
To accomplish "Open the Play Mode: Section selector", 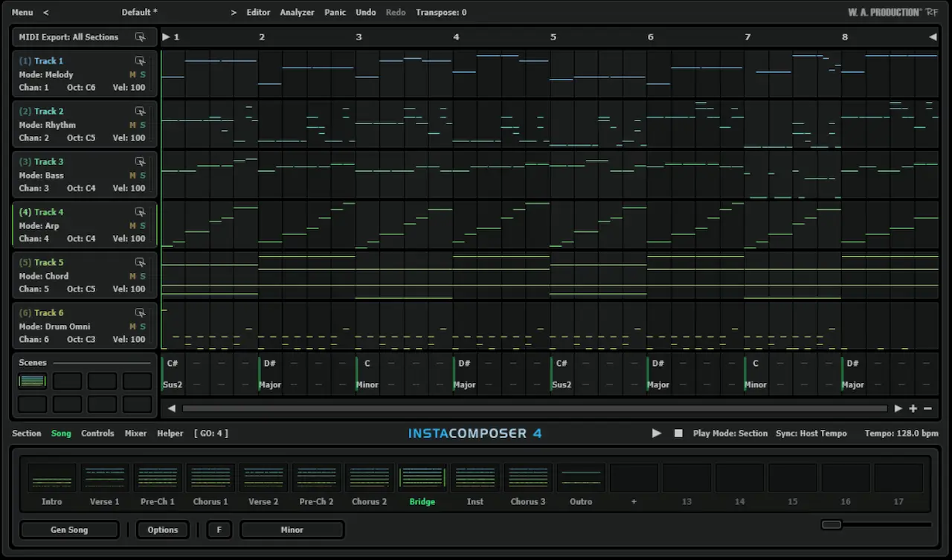I will click(x=730, y=433).
